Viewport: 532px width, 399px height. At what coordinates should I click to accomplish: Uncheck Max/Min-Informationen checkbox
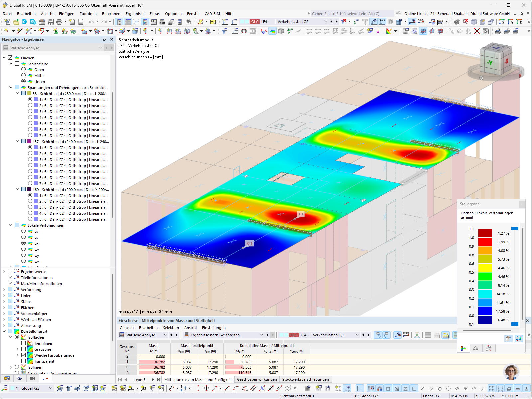10,284
